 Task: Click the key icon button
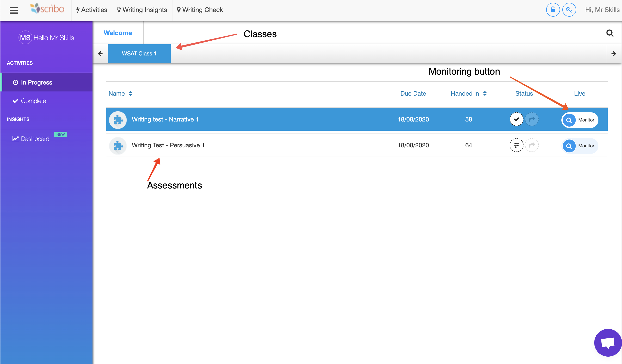(569, 10)
